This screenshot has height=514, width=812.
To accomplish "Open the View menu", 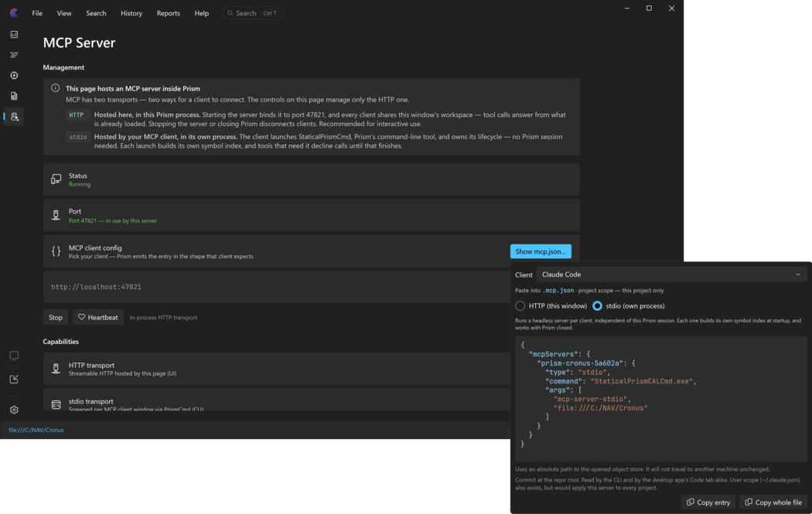I will coord(64,13).
